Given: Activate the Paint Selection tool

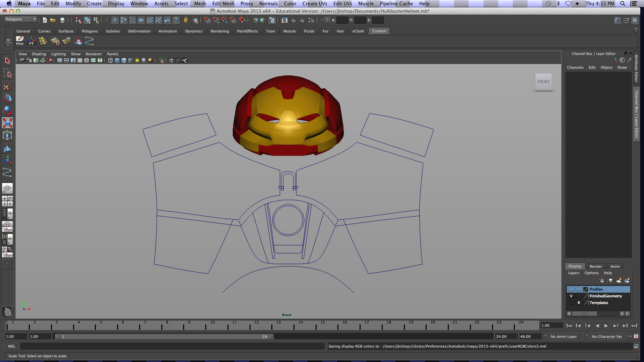Looking at the screenshot, I should click(x=7, y=86).
